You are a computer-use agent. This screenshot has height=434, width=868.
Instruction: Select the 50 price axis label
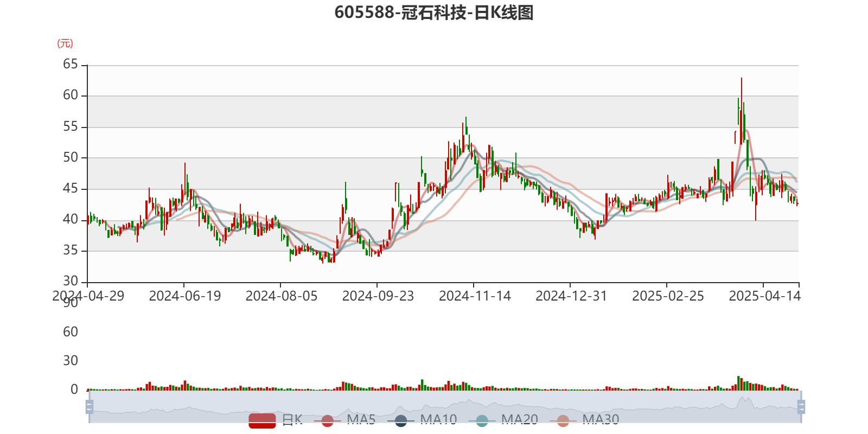tap(71, 158)
